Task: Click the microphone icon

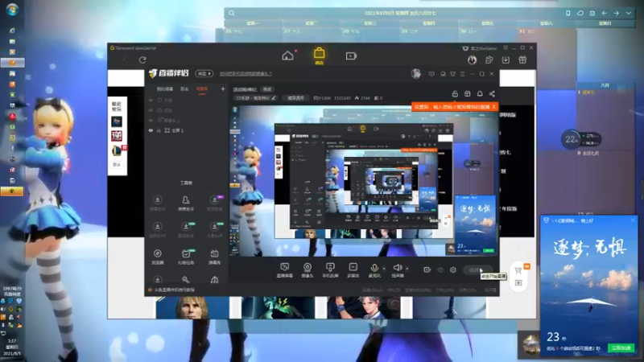Action: tap(374, 268)
